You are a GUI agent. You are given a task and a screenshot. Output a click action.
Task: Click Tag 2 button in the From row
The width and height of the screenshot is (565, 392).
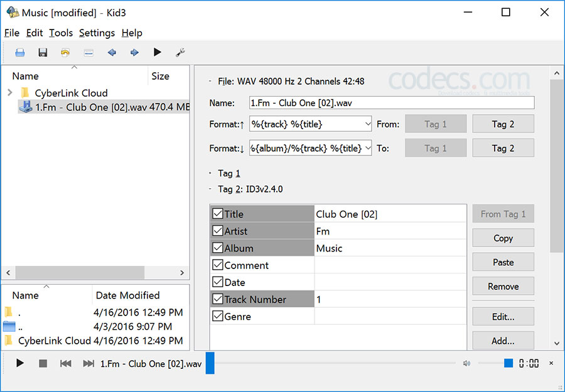pos(503,124)
